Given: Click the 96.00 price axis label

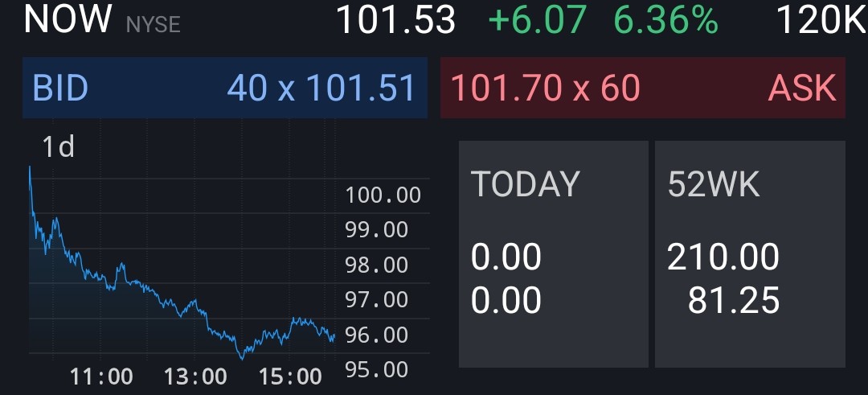Looking at the screenshot, I should 376,335.
